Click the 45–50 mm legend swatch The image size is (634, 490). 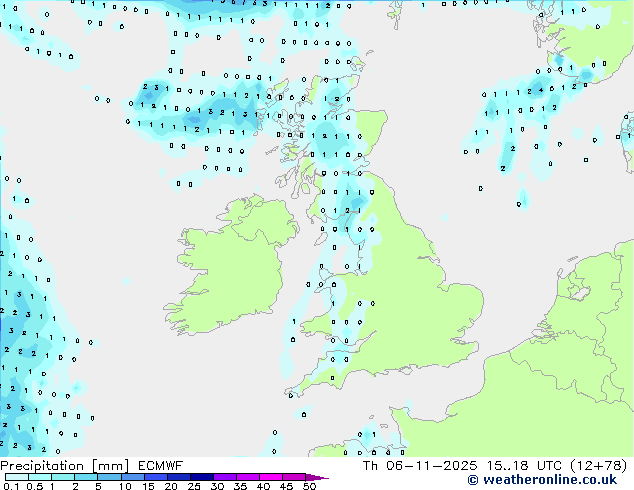click(294, 477)
